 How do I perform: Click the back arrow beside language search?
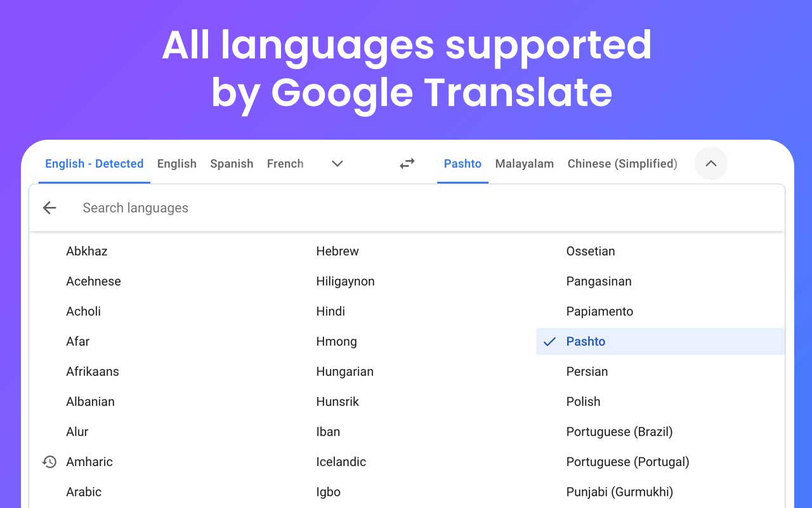[x=49, y=208]
